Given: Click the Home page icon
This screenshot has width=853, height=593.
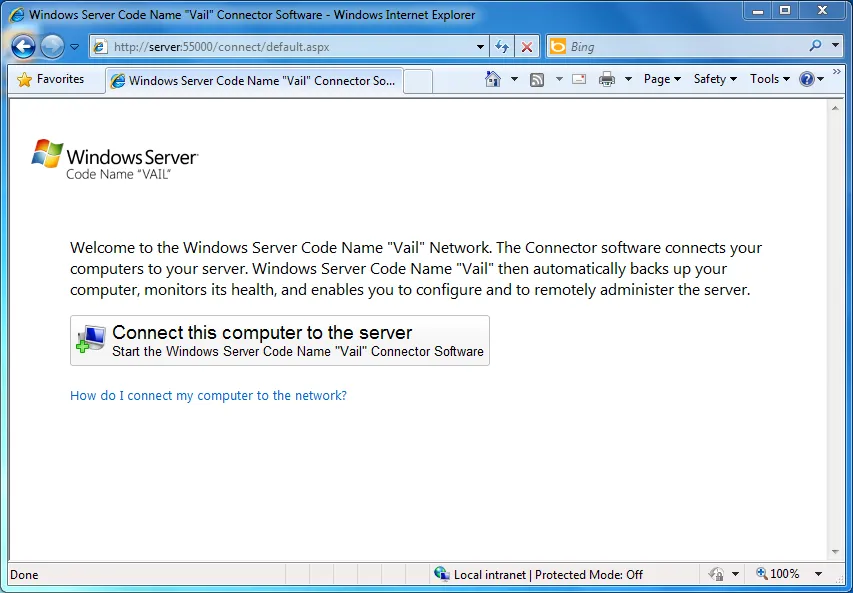Looking at the screenshot, I should 493,79.
